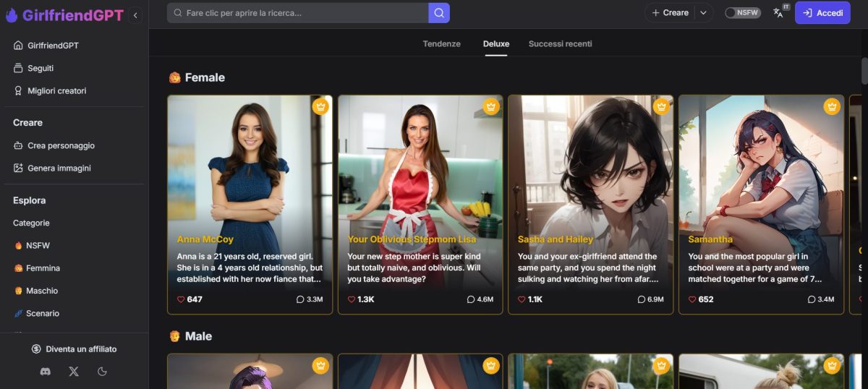
Task: Click chat count icon 4.6M on Lisa card
Action: [x=471, y=299]
